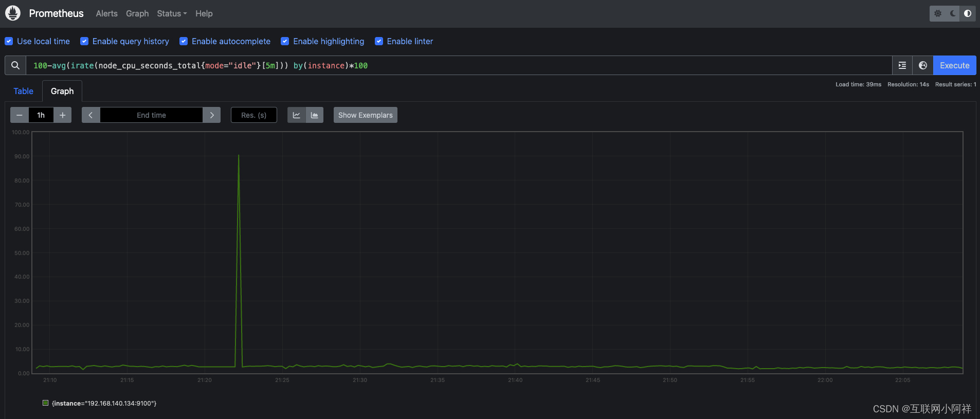Open the Alerts page

(106, 13)
